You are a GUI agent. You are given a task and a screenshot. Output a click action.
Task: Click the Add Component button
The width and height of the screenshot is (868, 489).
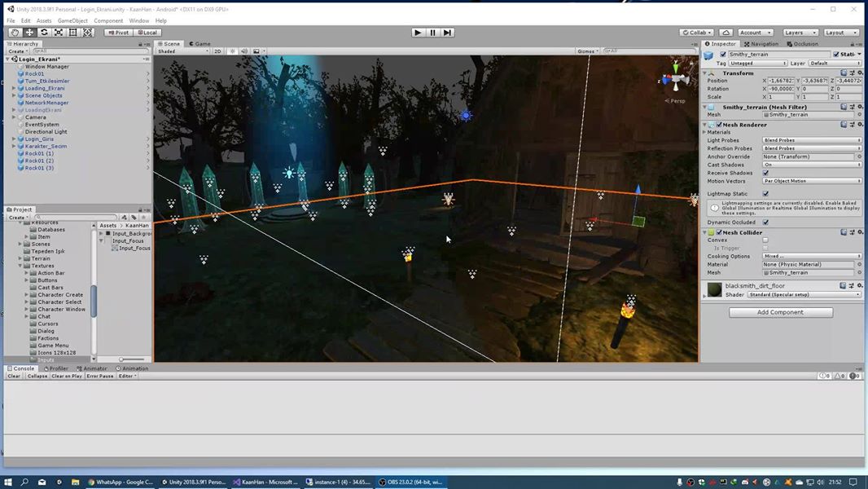[781, 312]
